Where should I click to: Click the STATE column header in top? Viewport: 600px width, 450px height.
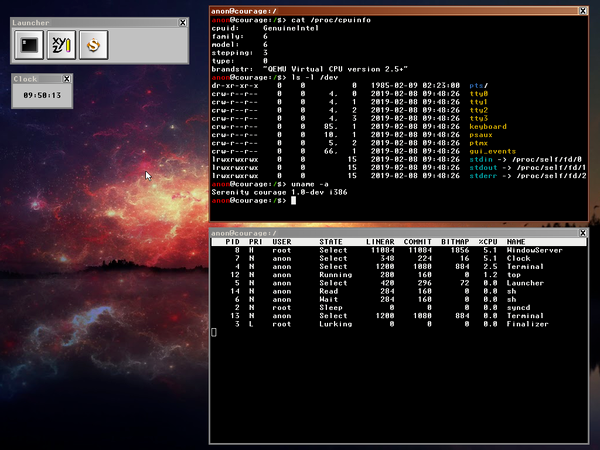coord(331,242)
